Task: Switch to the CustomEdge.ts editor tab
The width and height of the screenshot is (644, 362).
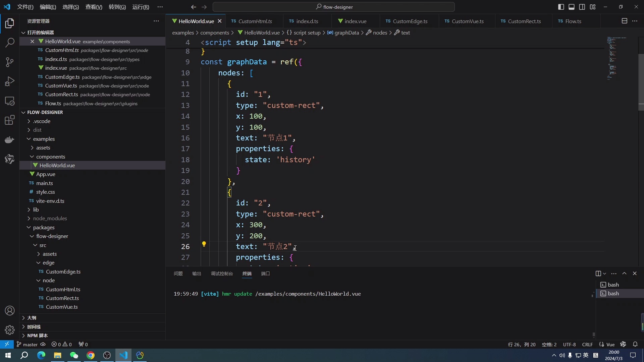Action: tap(410, 21)
